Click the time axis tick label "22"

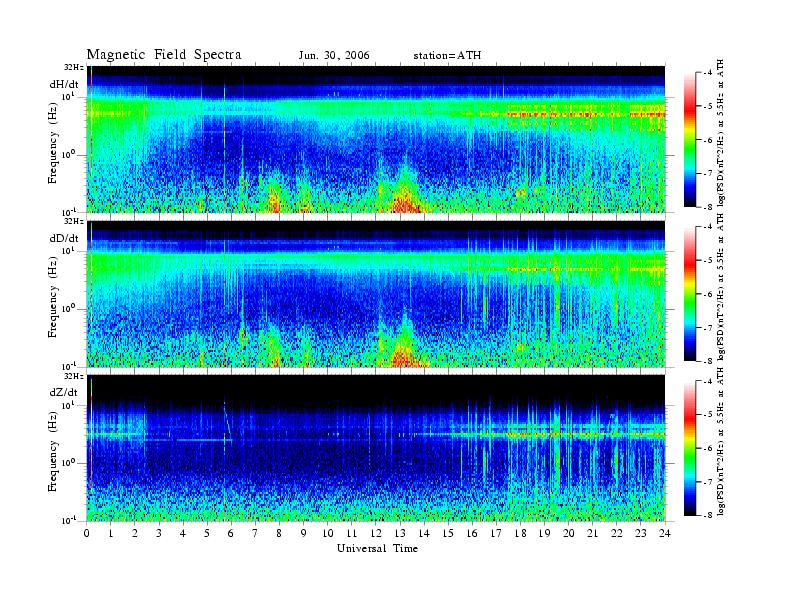tap(617, 534)
